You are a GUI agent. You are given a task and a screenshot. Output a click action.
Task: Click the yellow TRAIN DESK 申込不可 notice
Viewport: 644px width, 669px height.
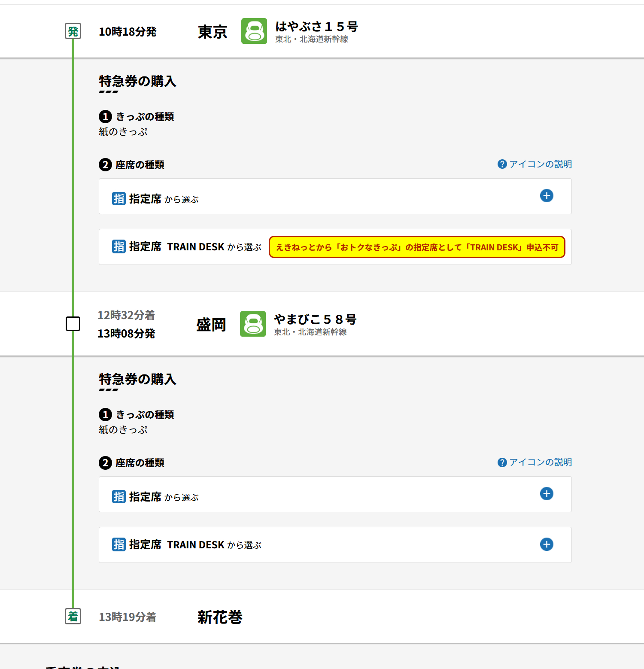point(416,247)
